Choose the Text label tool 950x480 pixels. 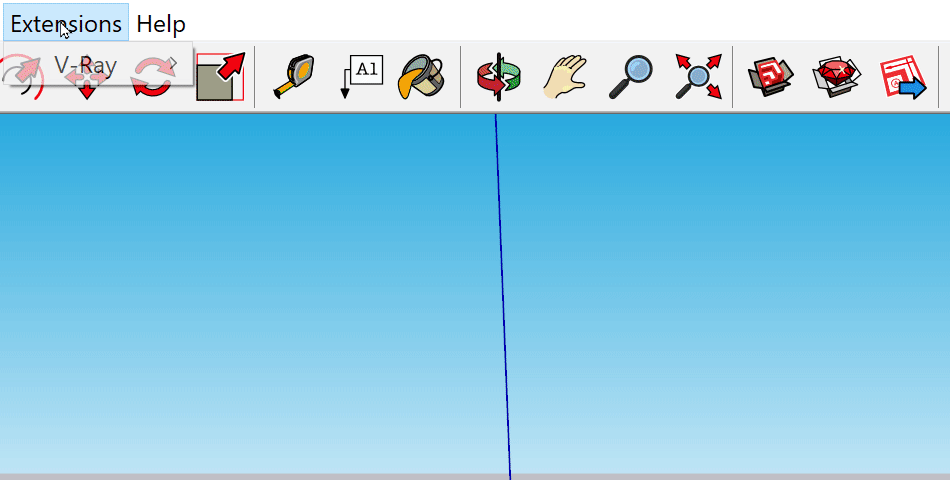pyautogui.click(x=362, y=76)
